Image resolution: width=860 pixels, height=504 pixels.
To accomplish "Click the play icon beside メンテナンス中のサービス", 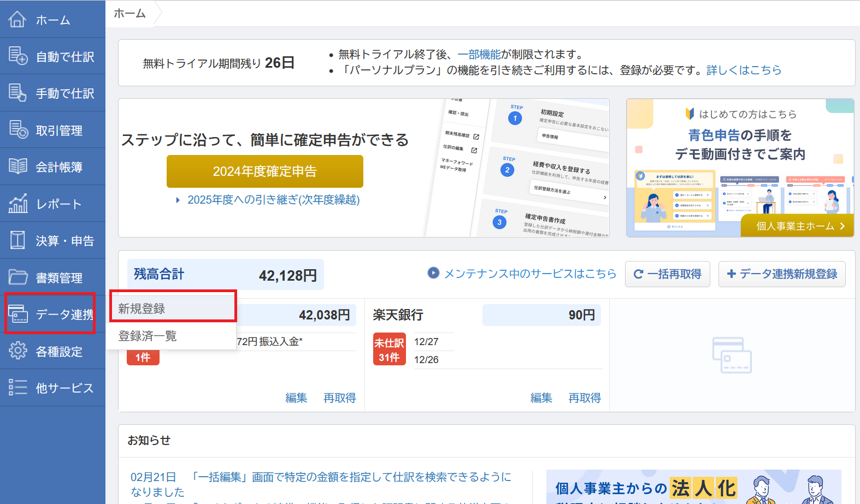I will click(433, 272).
